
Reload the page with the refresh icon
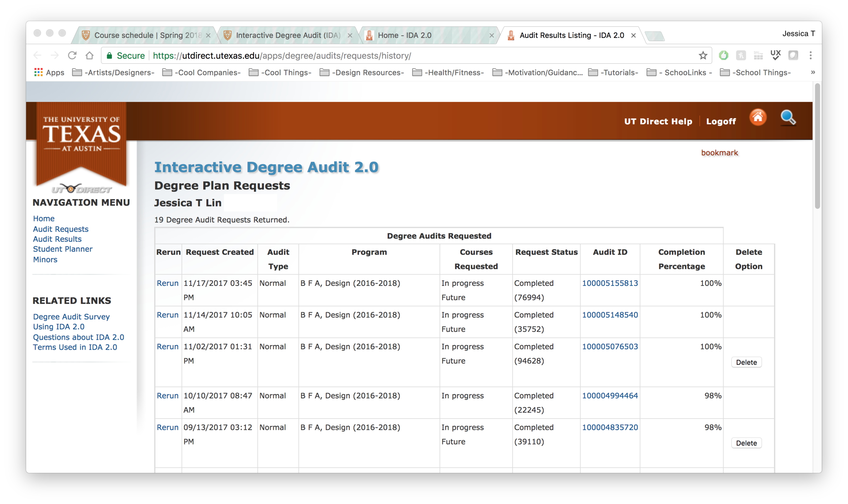72,55
